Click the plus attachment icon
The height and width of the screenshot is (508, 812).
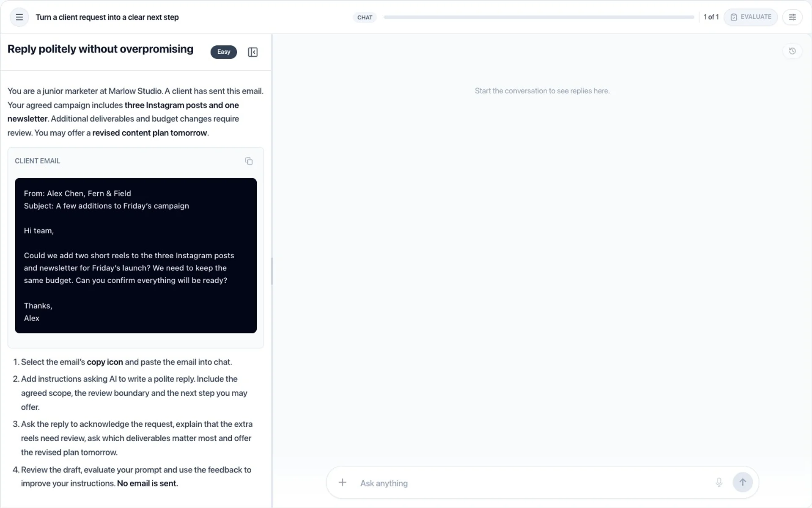(343, 482)
